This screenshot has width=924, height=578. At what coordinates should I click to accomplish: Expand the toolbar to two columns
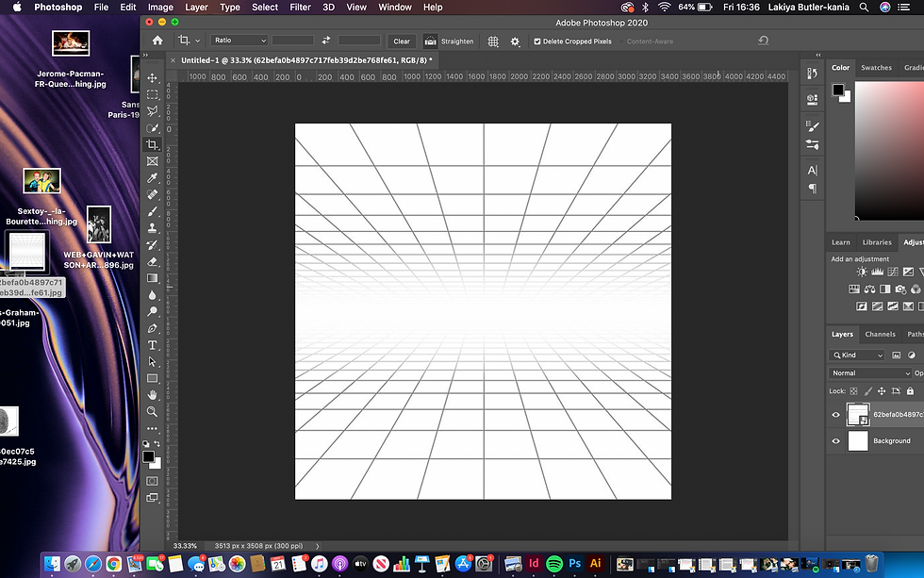coord(145,55)
